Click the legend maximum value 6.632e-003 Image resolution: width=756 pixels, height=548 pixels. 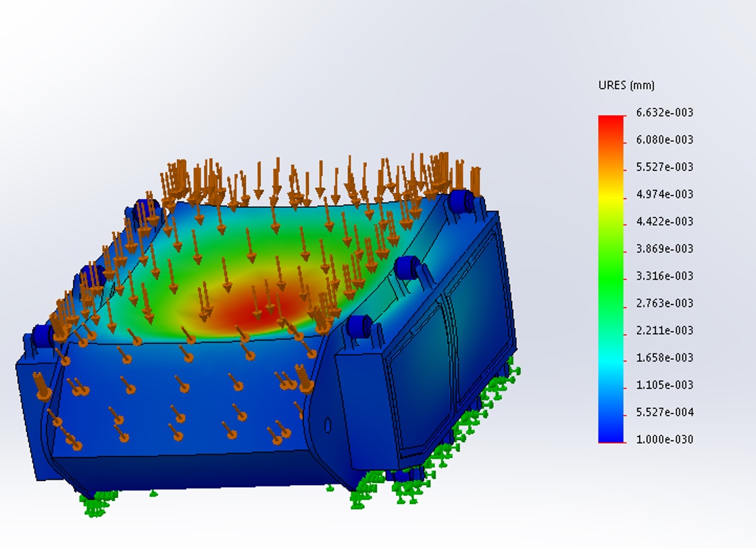[664, 112]
